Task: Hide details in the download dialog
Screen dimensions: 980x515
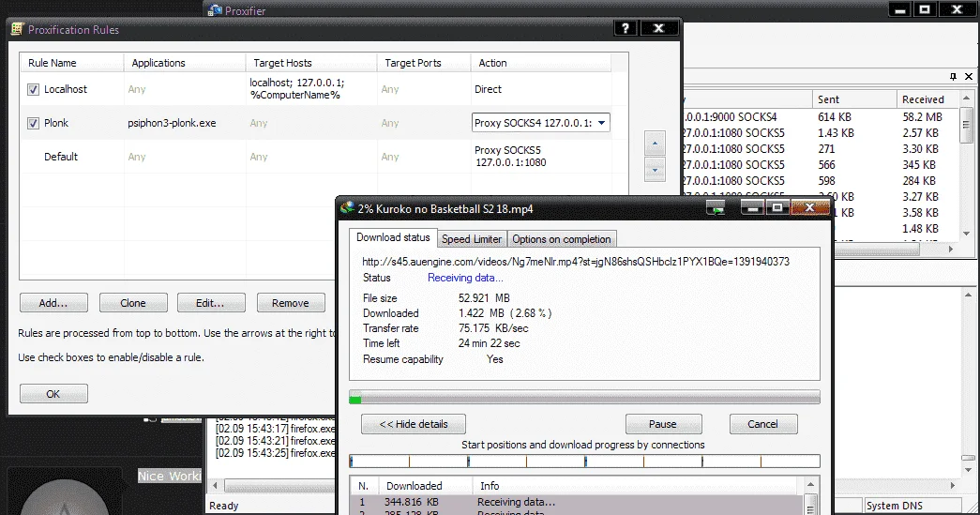Action: 414,424
